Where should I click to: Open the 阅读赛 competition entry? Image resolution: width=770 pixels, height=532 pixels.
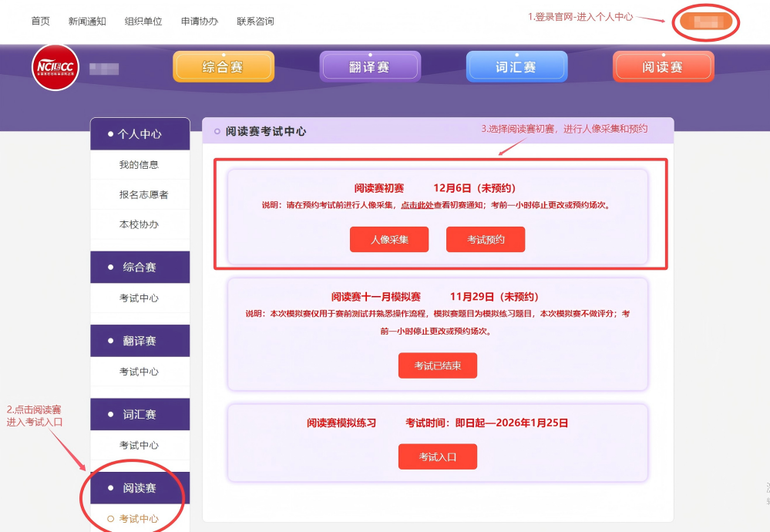662,66
